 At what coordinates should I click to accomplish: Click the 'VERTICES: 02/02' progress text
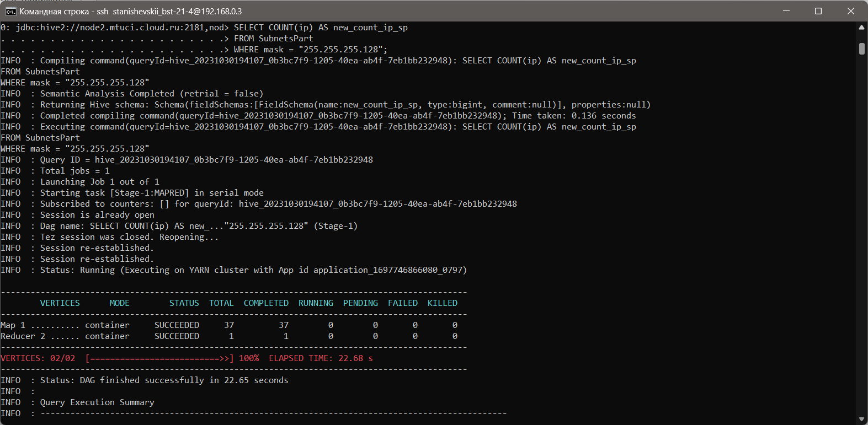(38, 358)
